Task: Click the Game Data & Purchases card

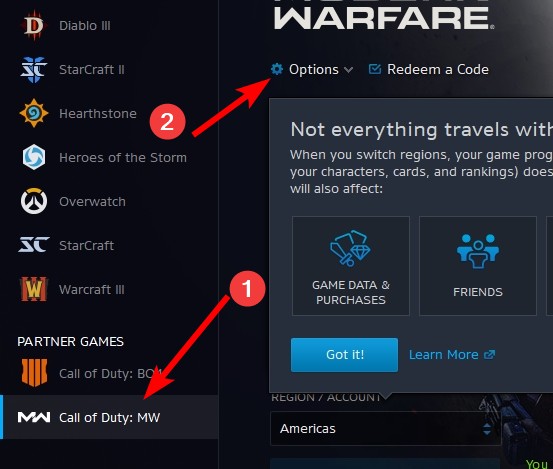Action: 351,266
